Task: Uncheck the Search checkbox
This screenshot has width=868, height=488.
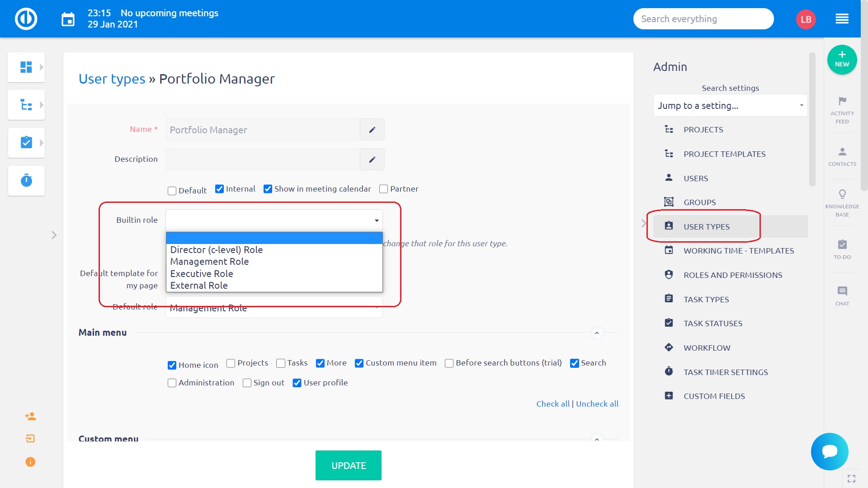Action: tap(574, 363)
